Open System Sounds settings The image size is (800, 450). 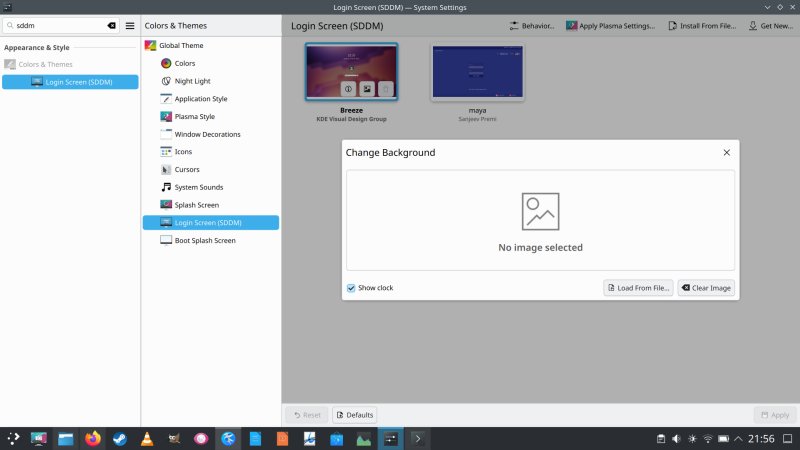[211, 187]
